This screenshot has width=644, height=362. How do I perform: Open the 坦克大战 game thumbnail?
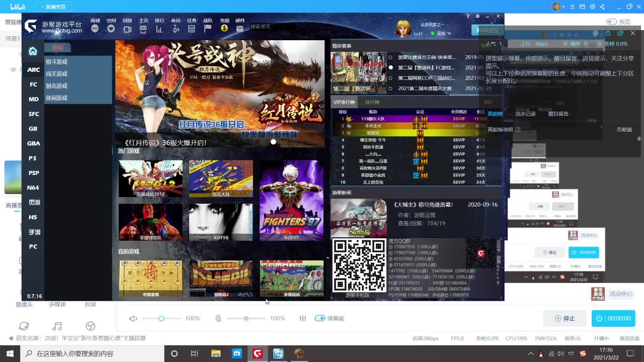coord(221,178)
